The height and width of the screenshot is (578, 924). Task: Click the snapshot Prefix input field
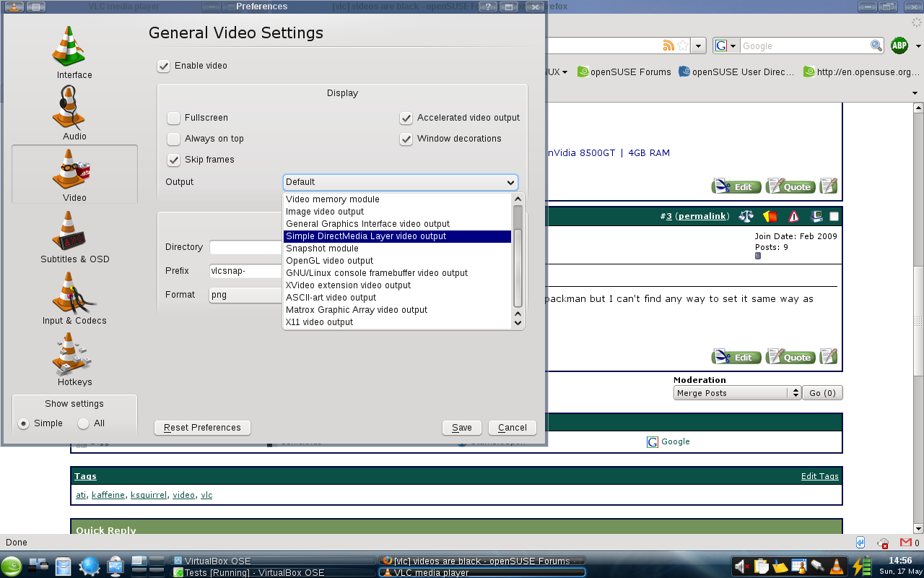245,271
